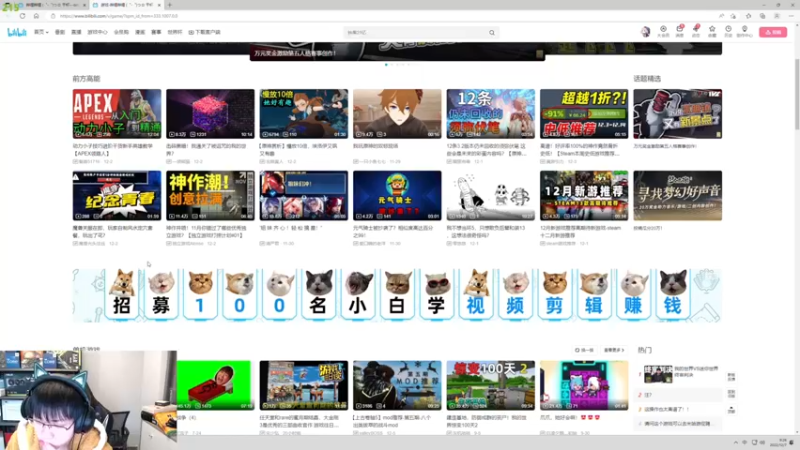The image size is (800, 450).
Task: Open the 消息 messages icon
Action: coord(680,32)
